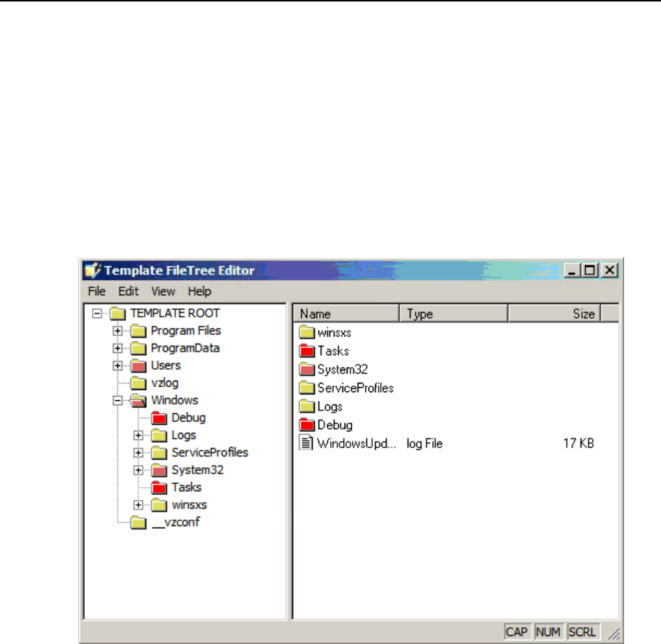Image resolution: width=661 pixels, height=644 pixels.
Task: Click the ServiceProfiles folder icon in tree
Action: tap(159, 453)
